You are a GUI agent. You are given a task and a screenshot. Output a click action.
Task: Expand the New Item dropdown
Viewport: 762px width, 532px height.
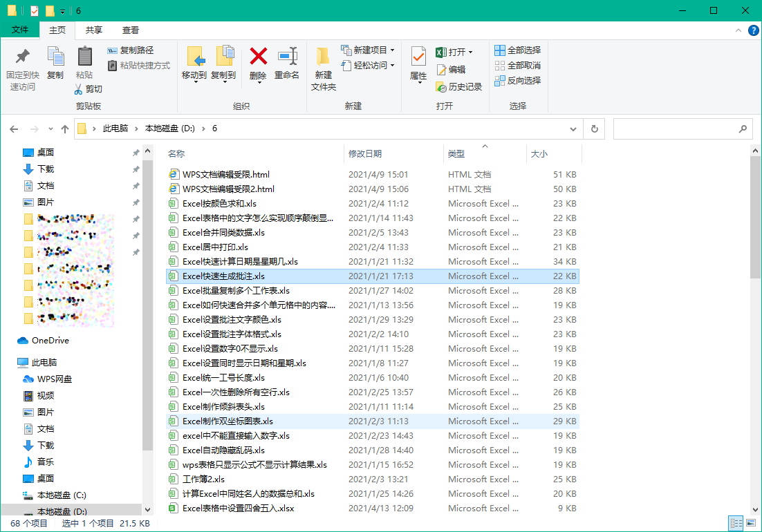(392, 50)
